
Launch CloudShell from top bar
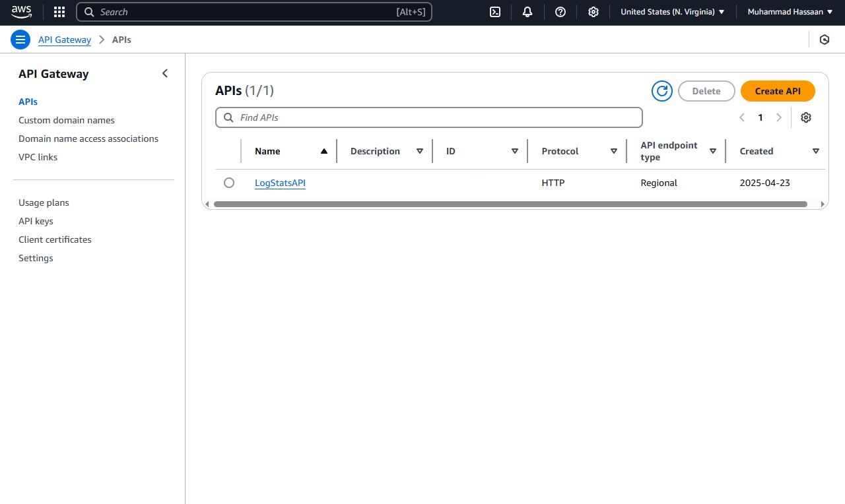(494, 12)
